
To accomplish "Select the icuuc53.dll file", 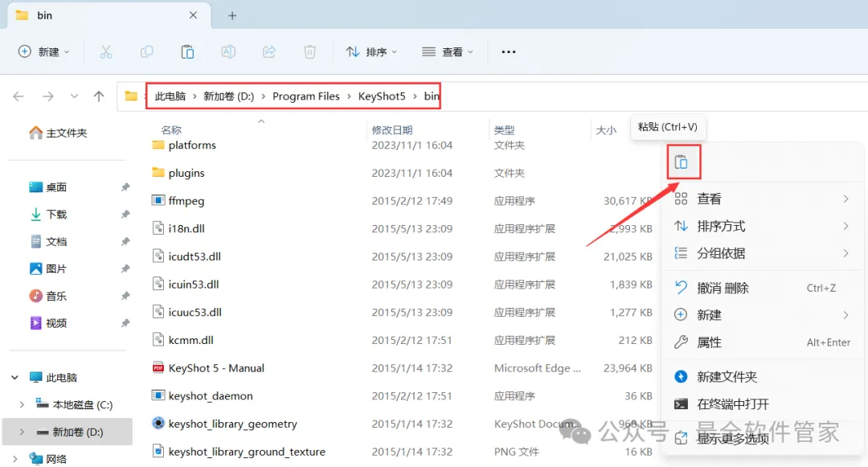I will tap(186, 312).
